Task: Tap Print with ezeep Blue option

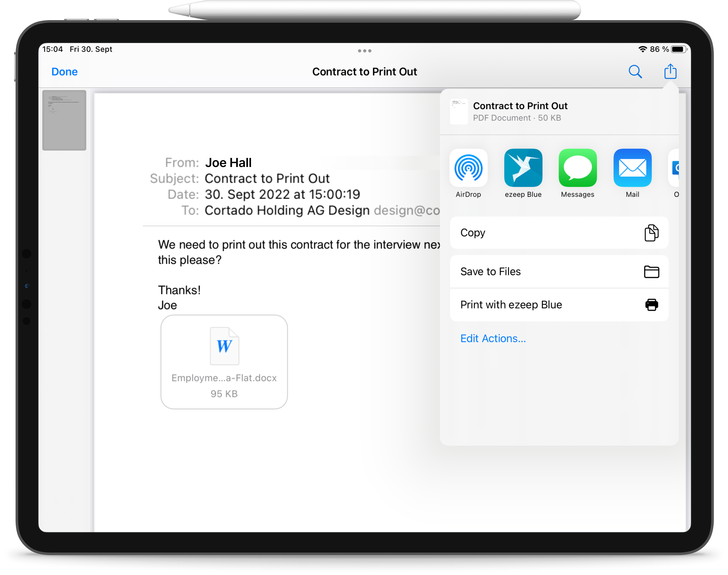Action: (558, 304)
